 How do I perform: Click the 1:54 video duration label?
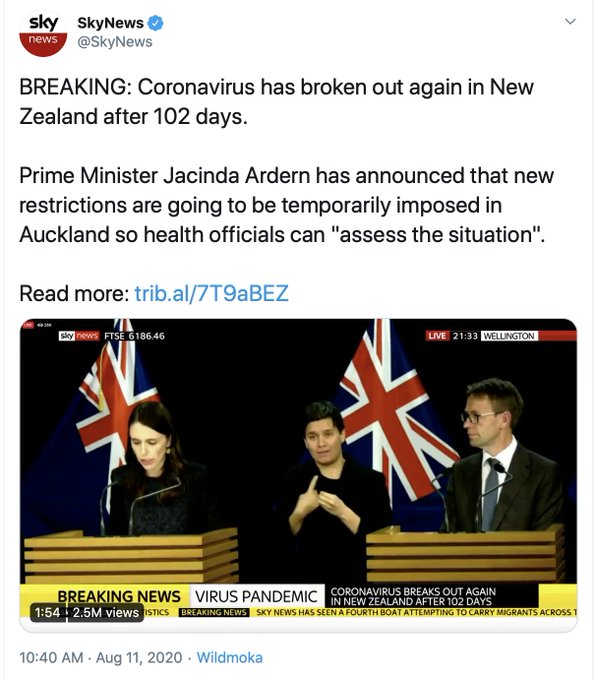(47, 612)
